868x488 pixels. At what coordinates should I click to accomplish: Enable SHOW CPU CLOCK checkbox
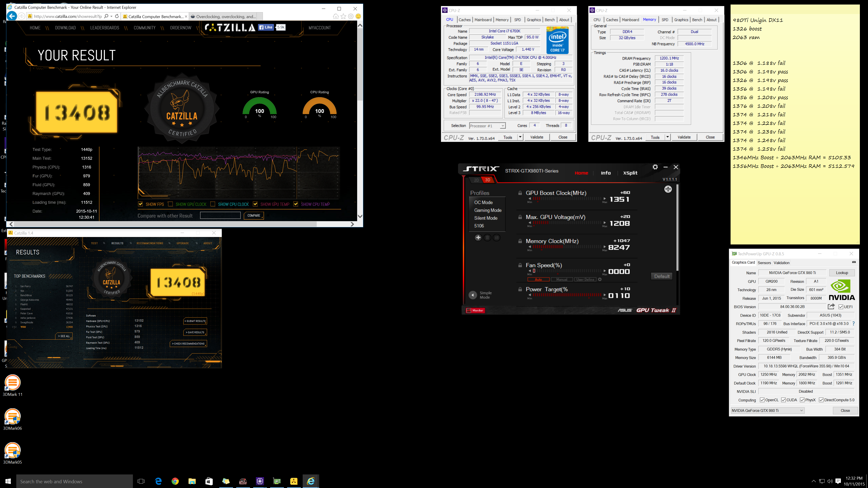coord(213,204)
